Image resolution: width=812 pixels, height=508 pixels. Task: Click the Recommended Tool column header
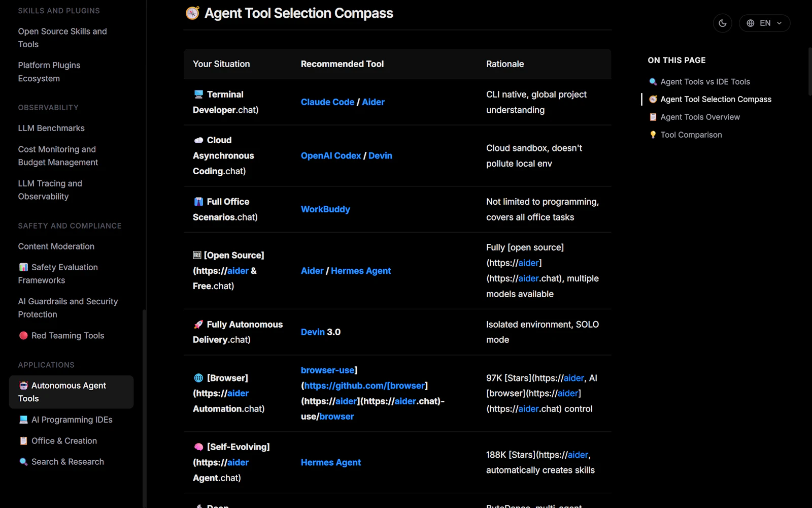tap(342, 64)
